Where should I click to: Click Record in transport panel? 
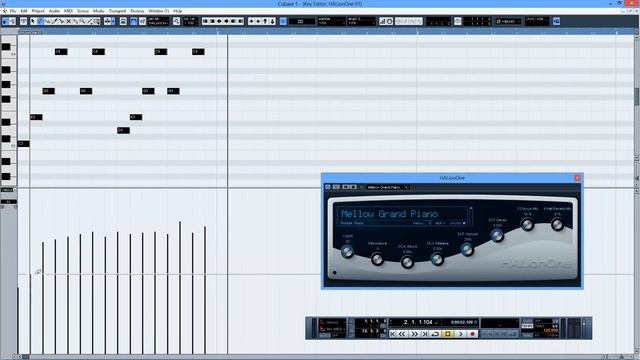[472, 333]
